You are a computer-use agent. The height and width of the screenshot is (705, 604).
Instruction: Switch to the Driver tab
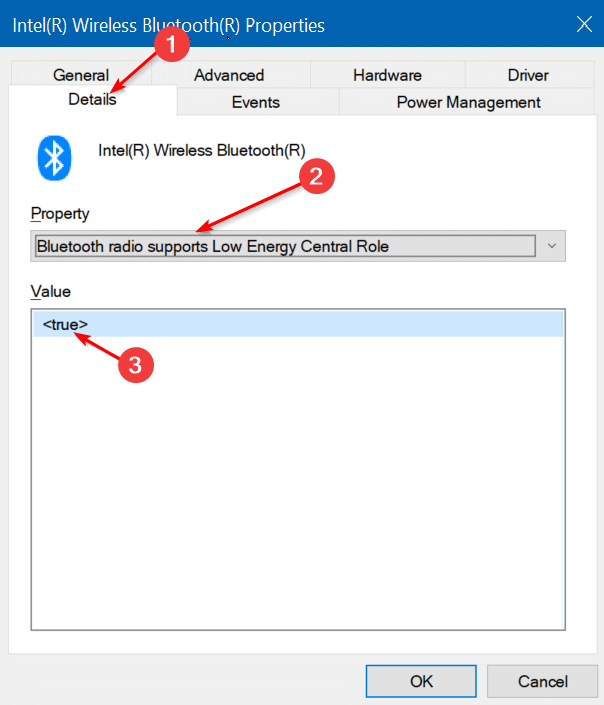pos(529,75)
